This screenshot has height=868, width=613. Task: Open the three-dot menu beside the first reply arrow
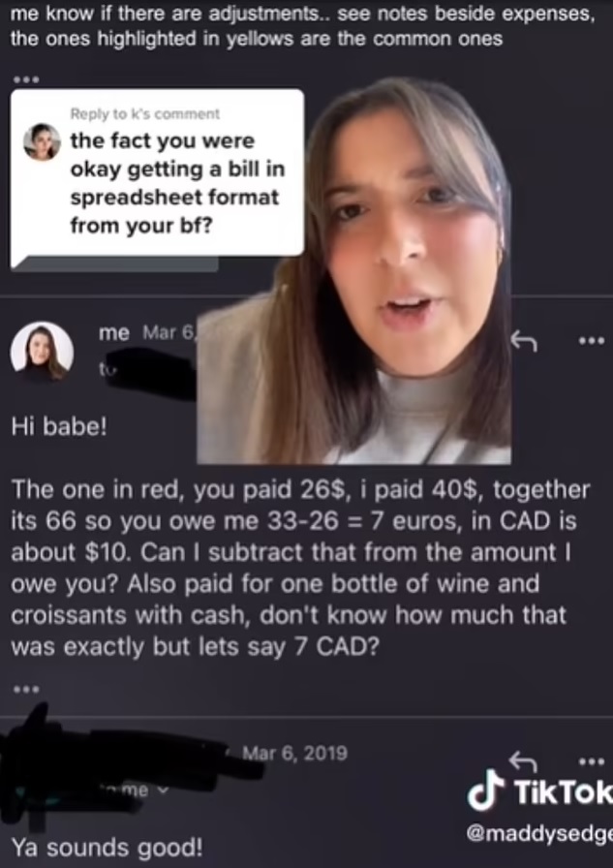[x=592, y=341]
